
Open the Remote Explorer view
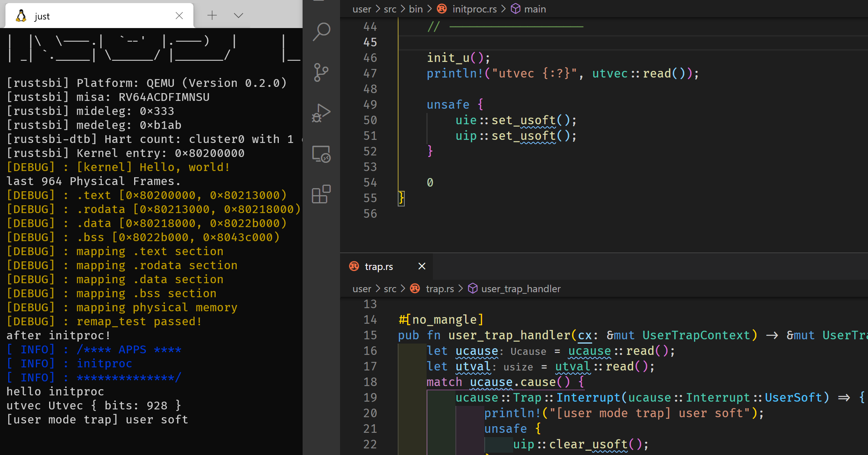click(321, 154)
